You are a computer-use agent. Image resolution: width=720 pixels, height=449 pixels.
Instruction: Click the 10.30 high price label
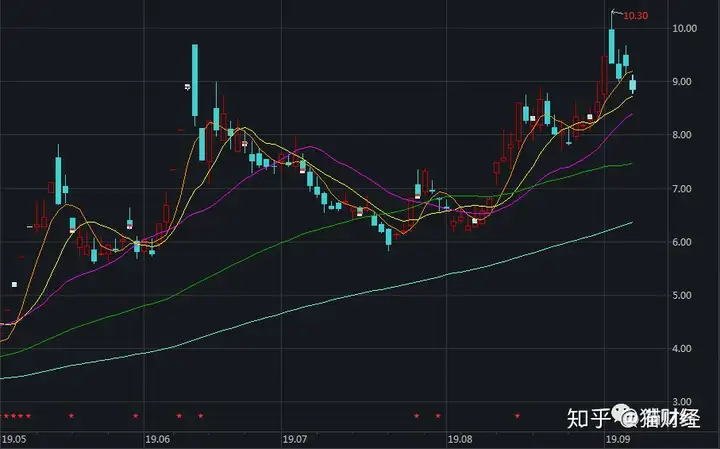click(x=636, y=16)
